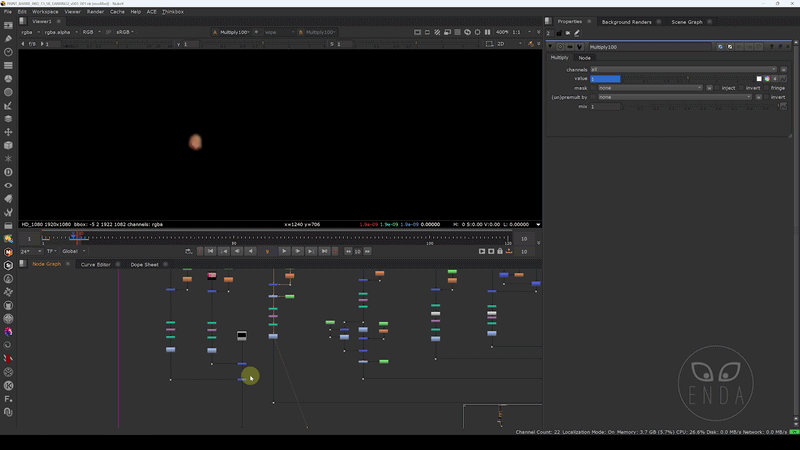This screenshot has height=450, width=800.
Task: Open the sRGB viewer process dropdown
Action: coord(125,32)
